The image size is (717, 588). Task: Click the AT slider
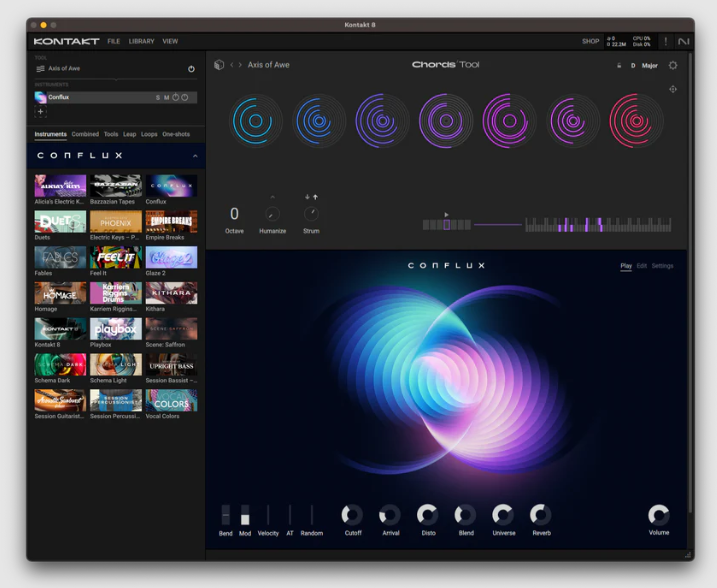pyautogui.click(x=289, y=515)
